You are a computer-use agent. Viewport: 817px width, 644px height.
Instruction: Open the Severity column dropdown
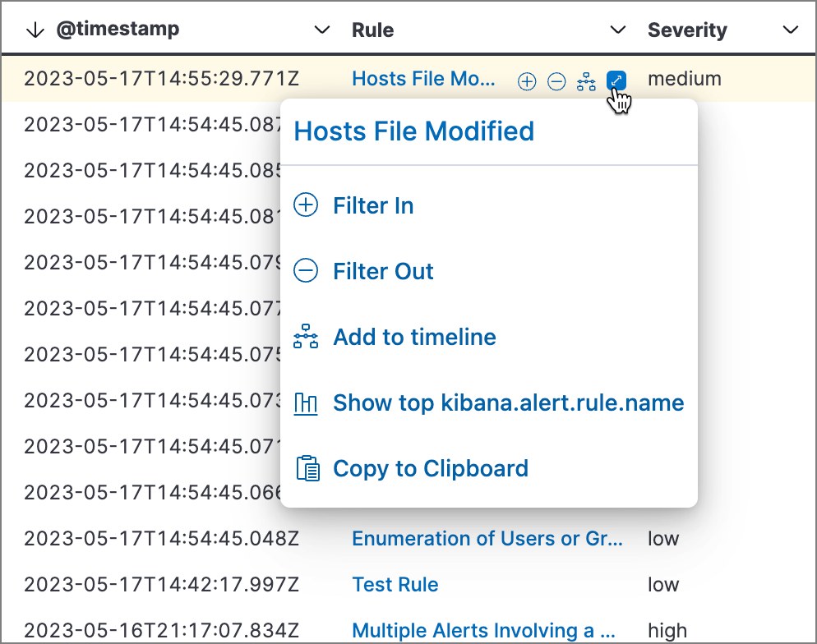click(790, 30)
